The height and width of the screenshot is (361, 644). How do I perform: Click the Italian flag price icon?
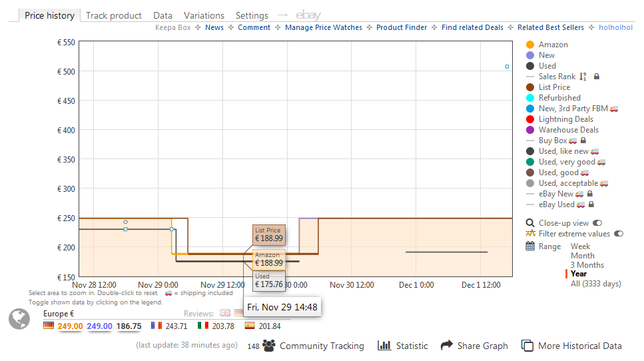click(203, 326)
